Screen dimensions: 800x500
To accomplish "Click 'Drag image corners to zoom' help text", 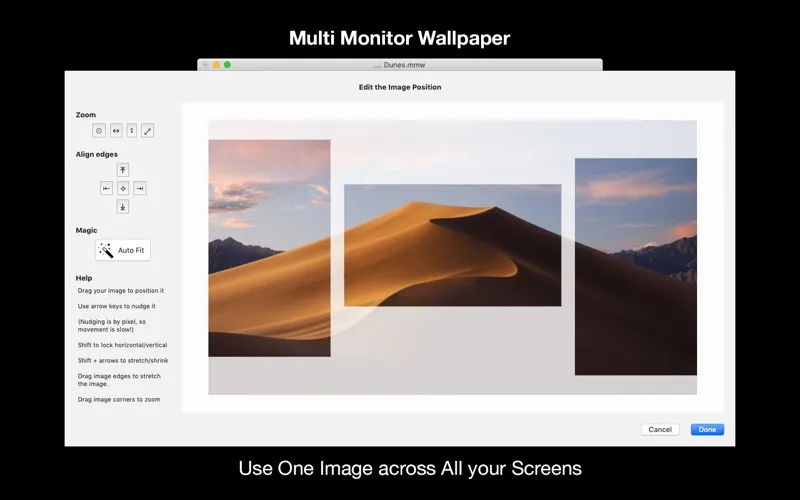I will point(119,399).
